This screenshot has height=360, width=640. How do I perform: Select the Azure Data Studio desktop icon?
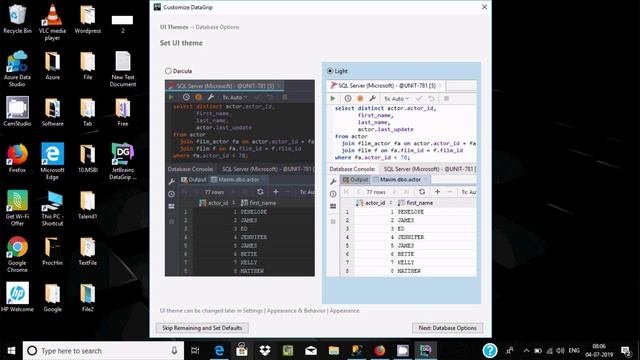click(x=17, y=69)
